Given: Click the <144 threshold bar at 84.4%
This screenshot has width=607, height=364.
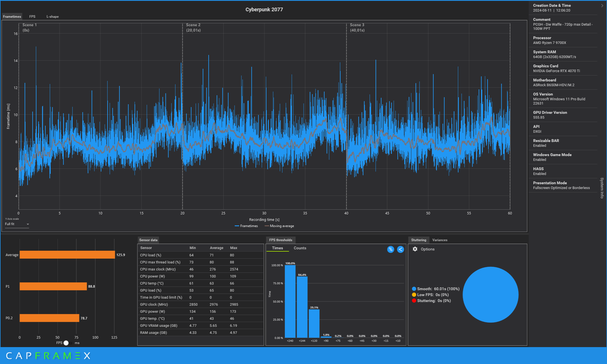Looking at the screenshot, I should pyautogui.click(x=302, y=307).
